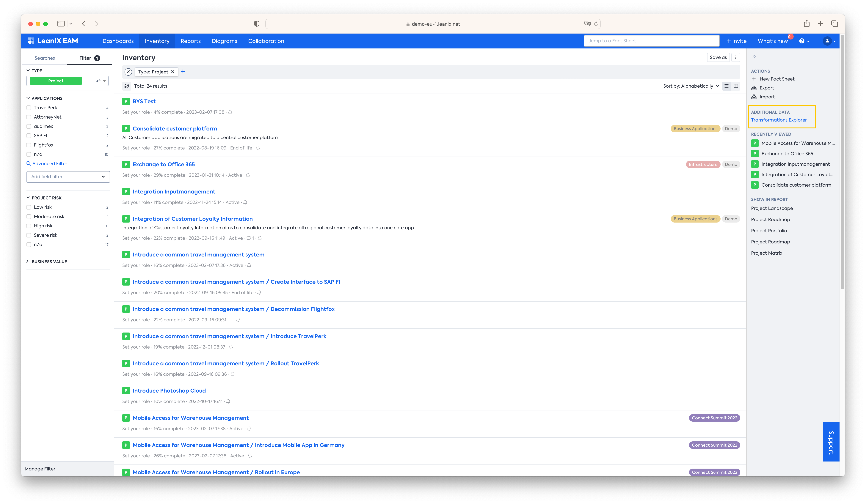This screenshot has width=866, height=504.
Task: Tick the Severe risk checkbox
Action: 29,235
